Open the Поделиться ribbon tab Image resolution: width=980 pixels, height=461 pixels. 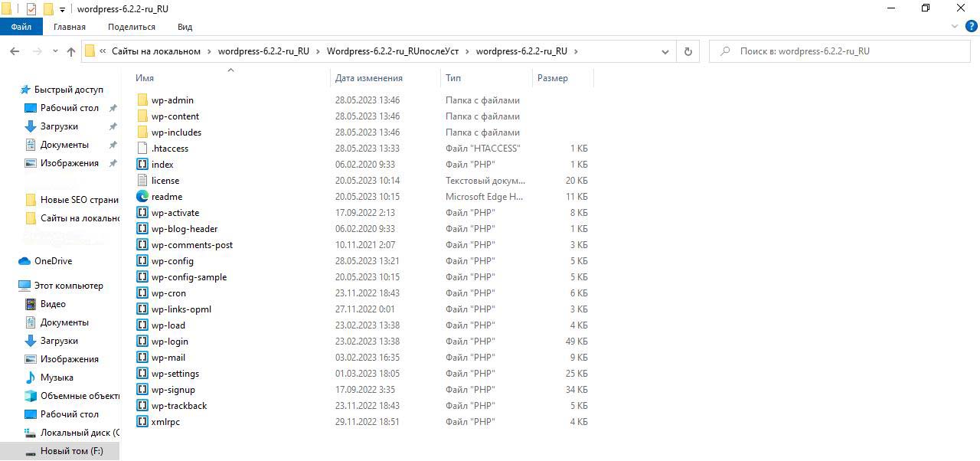tap(131, 27)
